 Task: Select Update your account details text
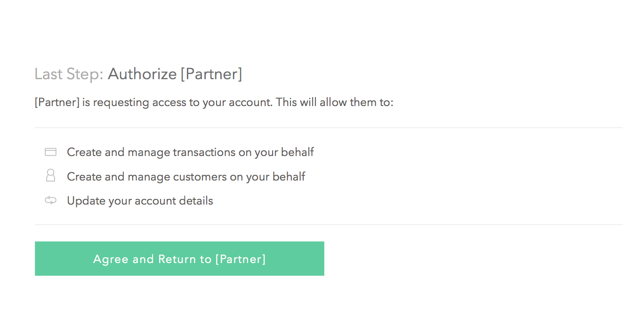tap(140, 200)
